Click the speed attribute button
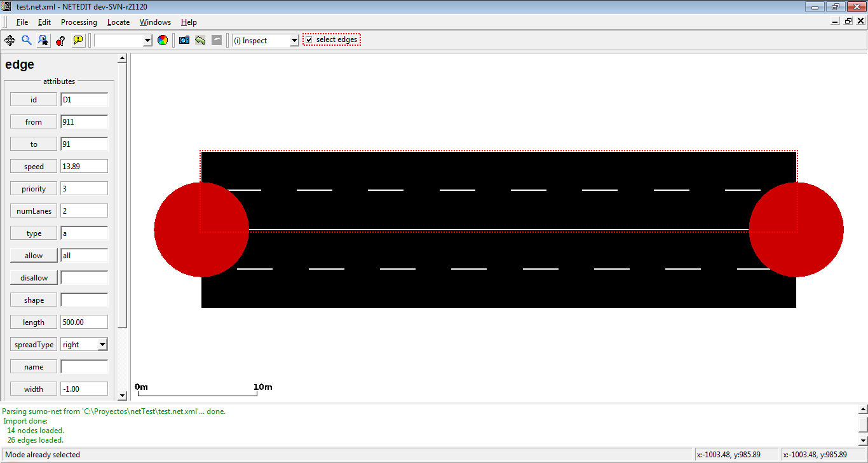This screenshot has width=868, height=463. [34, 166]
